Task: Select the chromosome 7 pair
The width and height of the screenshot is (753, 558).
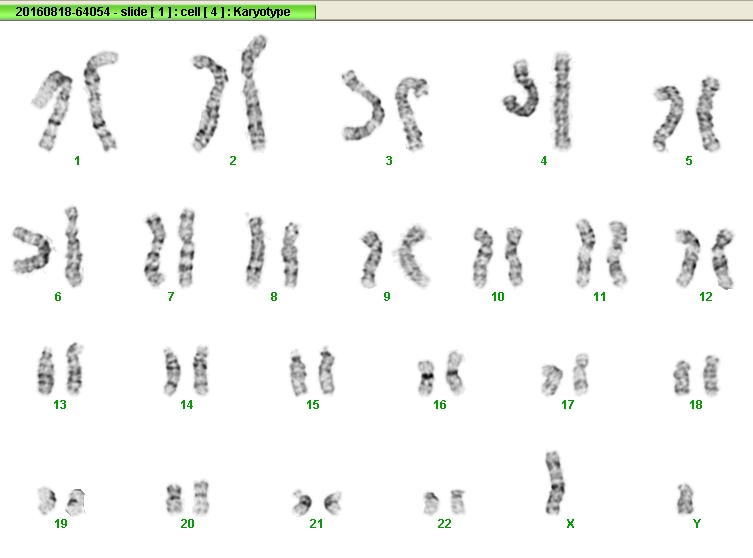Action: [x=170, y=248]
